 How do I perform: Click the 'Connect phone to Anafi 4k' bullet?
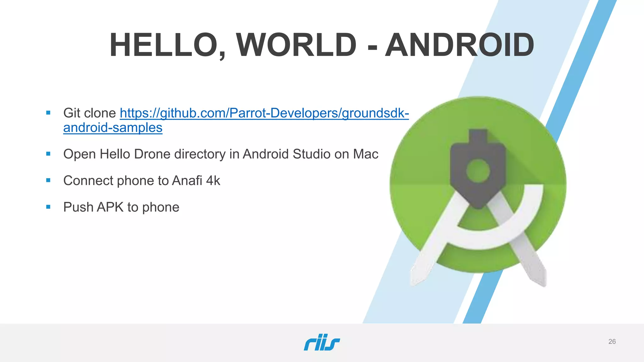(142, 181)
